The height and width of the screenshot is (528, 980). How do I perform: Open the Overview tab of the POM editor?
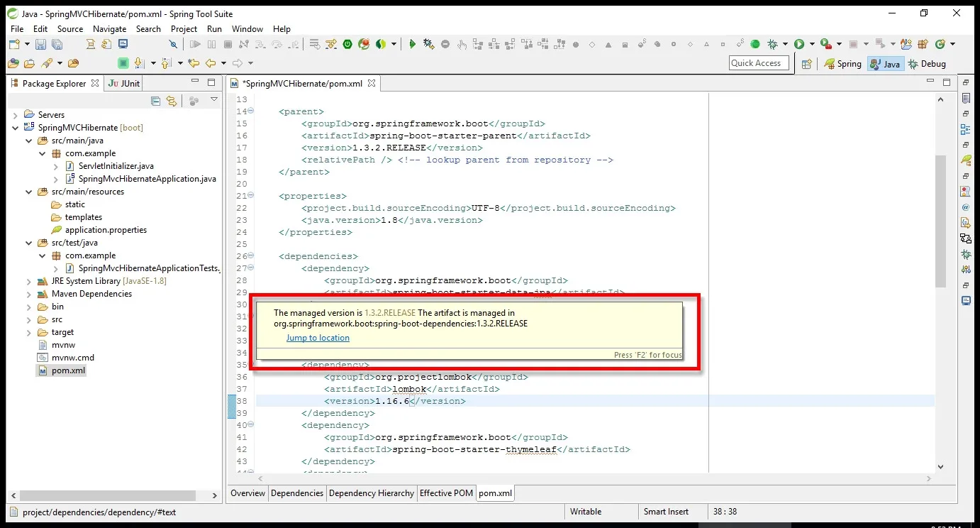click(247, 493)
